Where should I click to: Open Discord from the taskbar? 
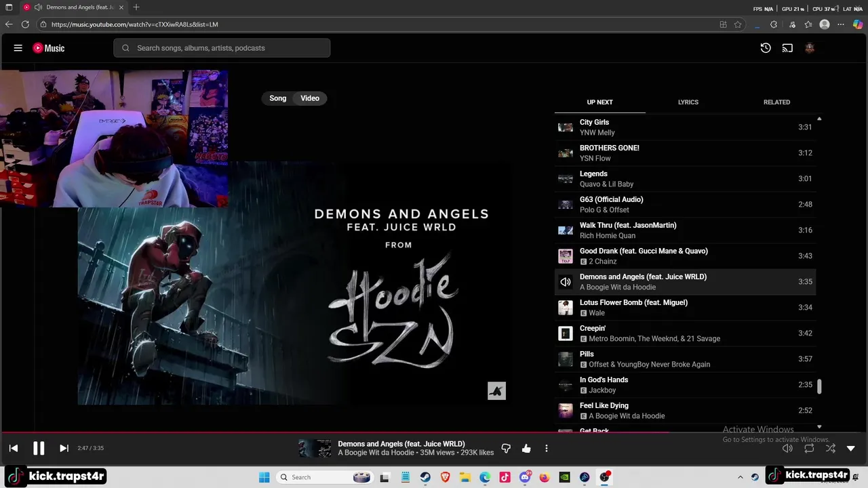pyautogui.click(x=525, y=477)
